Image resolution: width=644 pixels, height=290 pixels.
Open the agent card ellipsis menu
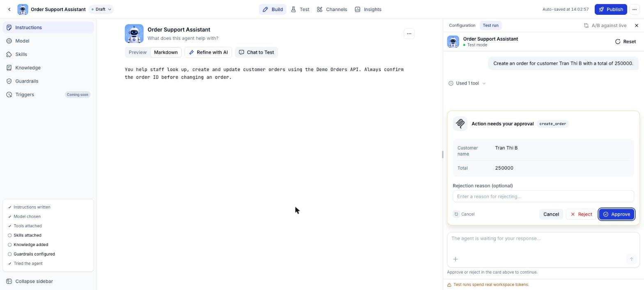tap(409, 34)
